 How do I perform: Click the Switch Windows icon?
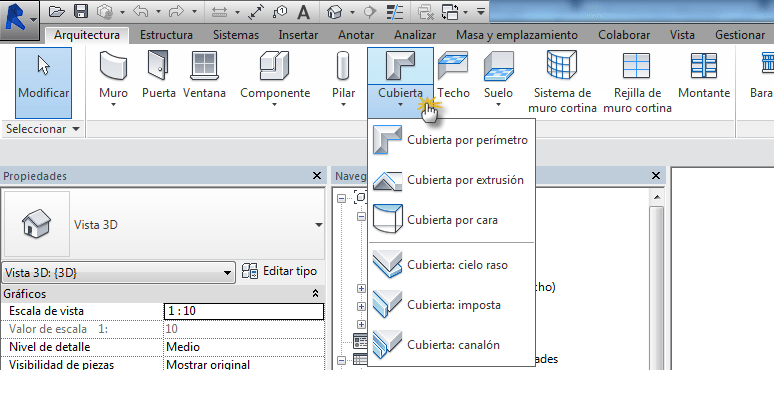click(x=450, y=12)
